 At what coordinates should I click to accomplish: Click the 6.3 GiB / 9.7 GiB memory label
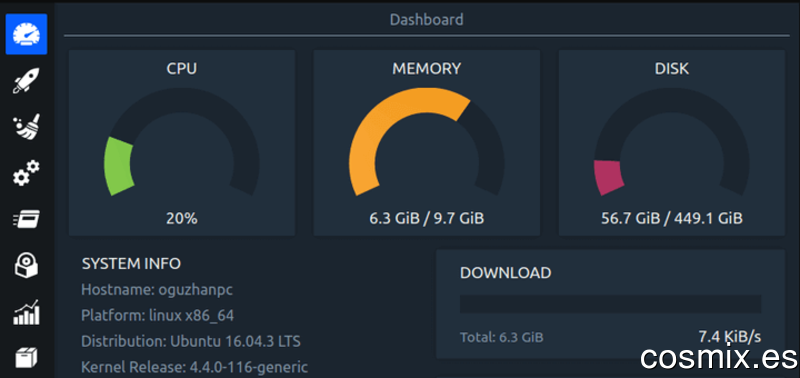tap(427, 219)
